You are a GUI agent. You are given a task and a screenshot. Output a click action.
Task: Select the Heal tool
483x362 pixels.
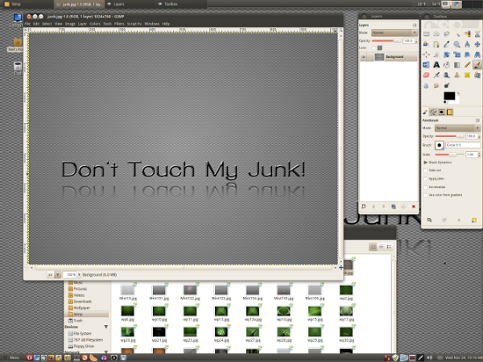click(x=467, y=75)
